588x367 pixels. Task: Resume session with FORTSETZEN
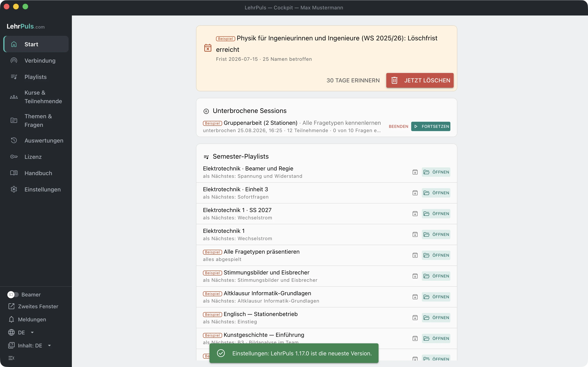pyautogui.click(x=431, y=126)
